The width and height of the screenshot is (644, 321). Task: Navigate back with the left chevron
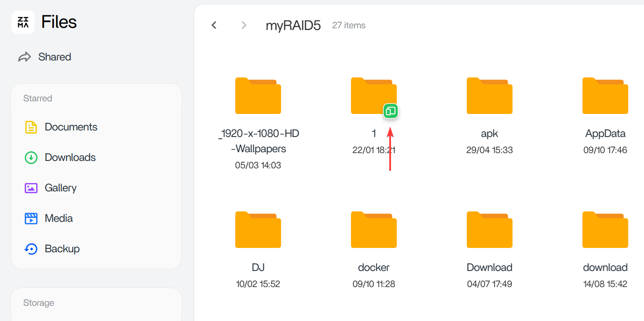(214, 25)
